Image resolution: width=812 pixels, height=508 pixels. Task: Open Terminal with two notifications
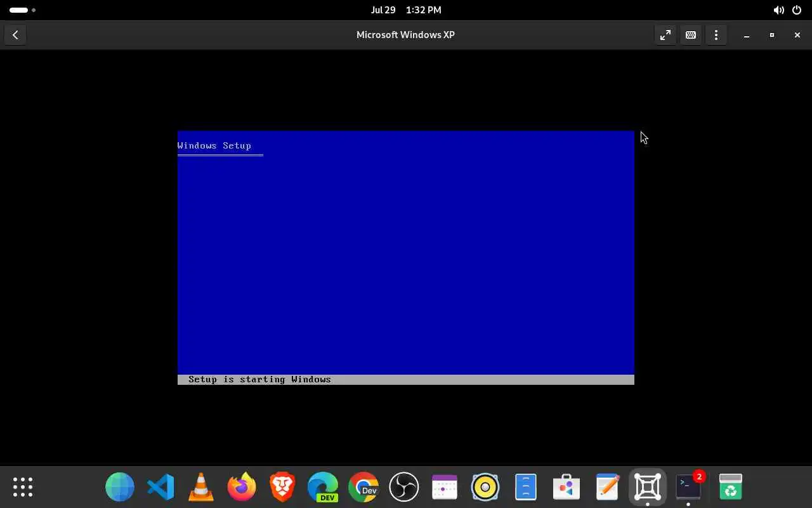point(688,487)
